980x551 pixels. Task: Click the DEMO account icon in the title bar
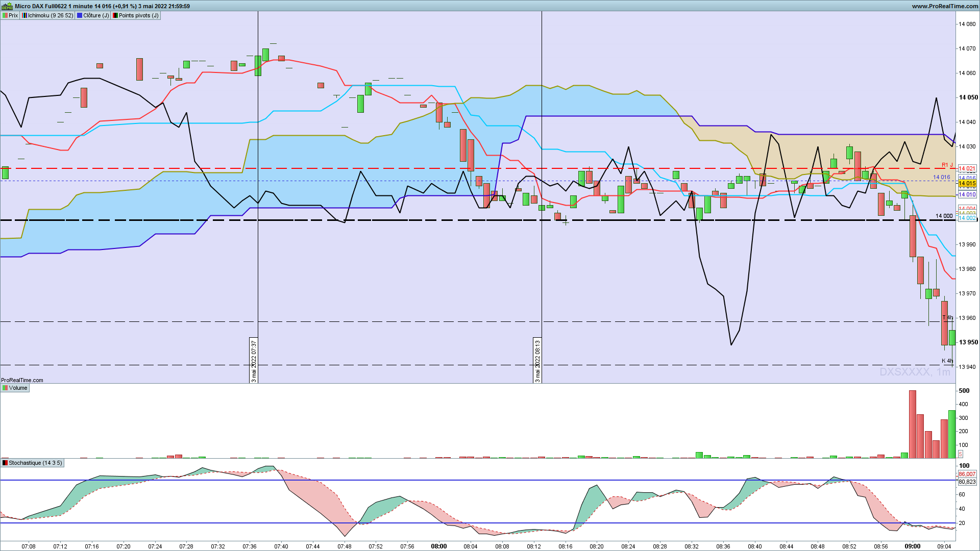click(x=7, y=6)
